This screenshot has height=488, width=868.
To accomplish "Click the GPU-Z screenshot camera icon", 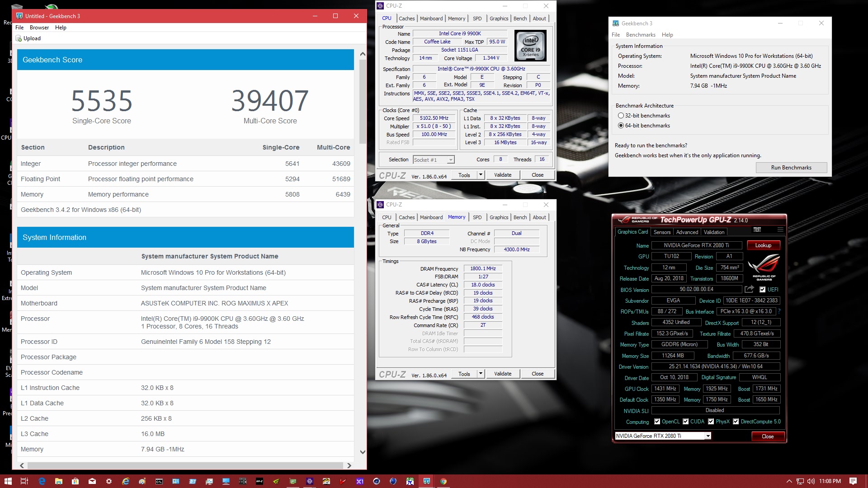I will coord(757,230).
